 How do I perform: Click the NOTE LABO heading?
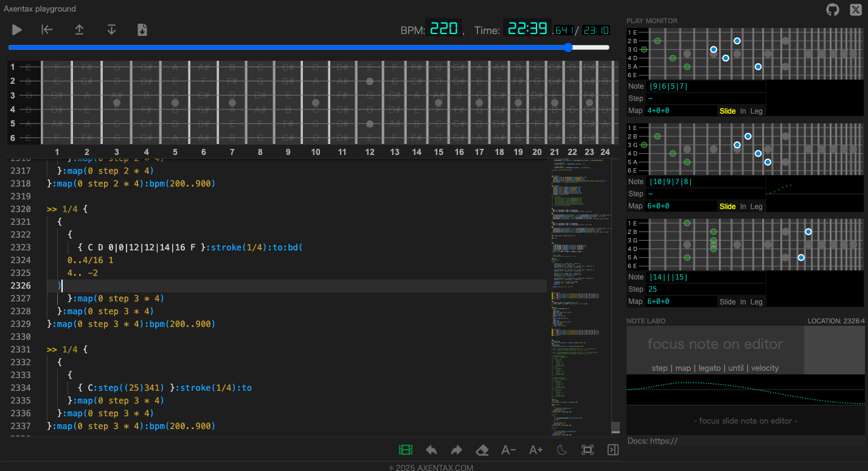646,321
